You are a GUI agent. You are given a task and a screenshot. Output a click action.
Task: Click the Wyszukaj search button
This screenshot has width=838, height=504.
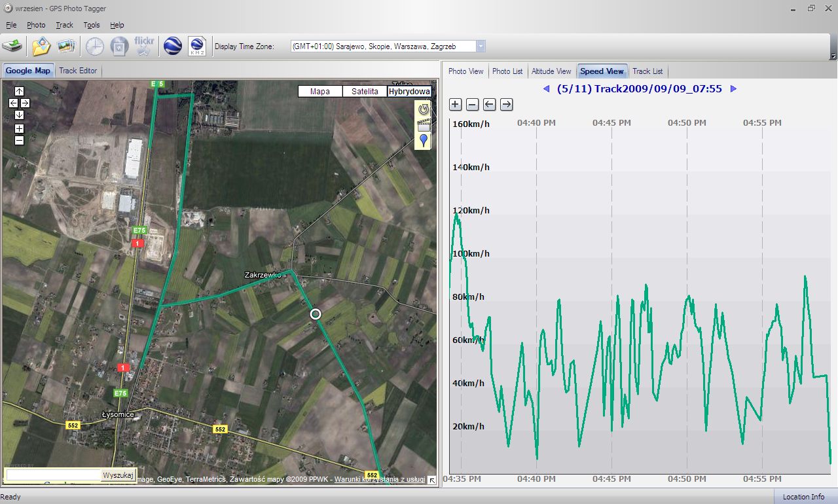[118, 475]
